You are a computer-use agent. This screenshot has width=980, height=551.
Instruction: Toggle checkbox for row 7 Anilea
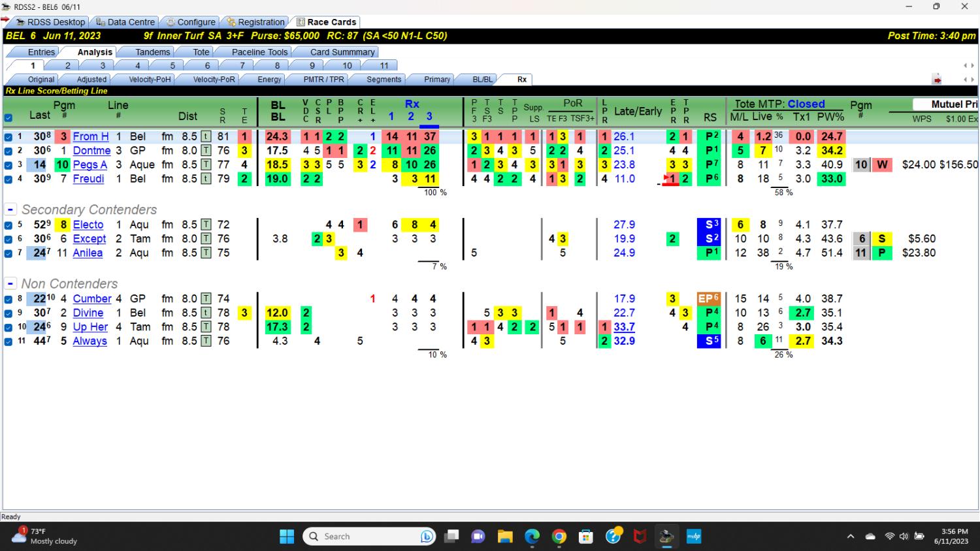click(8, 253)
